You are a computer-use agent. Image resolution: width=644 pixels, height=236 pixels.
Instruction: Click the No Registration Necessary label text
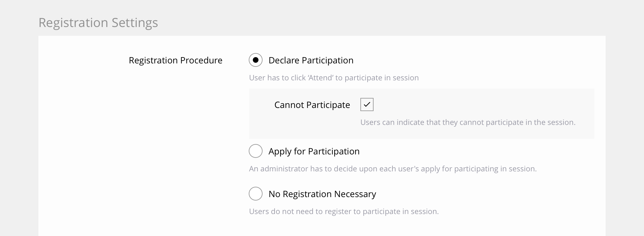322,194
